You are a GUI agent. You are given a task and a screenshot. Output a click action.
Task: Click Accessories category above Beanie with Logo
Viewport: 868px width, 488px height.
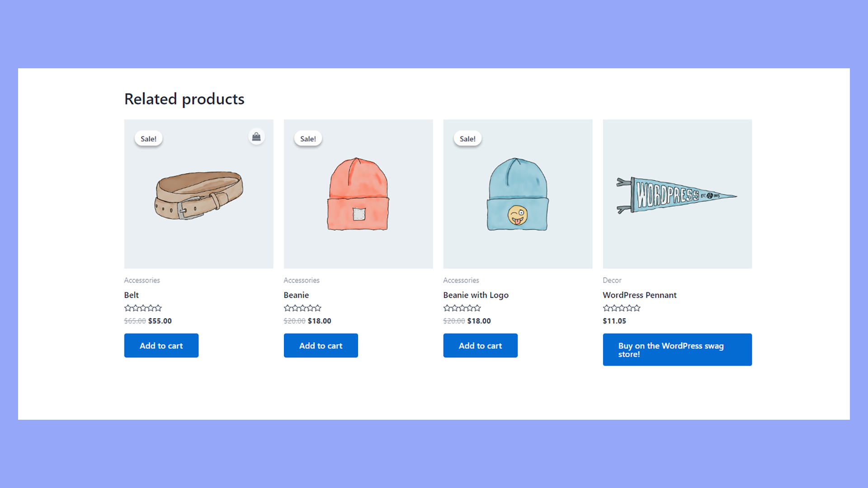click(461, 280)
